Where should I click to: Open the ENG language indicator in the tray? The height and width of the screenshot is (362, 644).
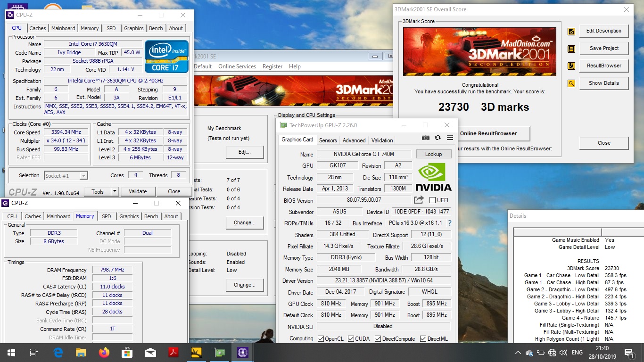(577, 353)
